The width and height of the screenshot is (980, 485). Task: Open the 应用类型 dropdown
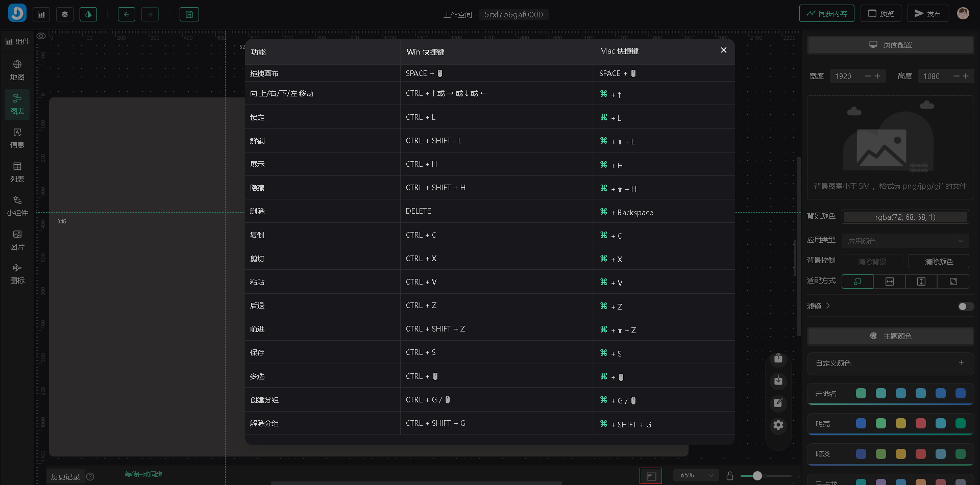click(905, 241)
